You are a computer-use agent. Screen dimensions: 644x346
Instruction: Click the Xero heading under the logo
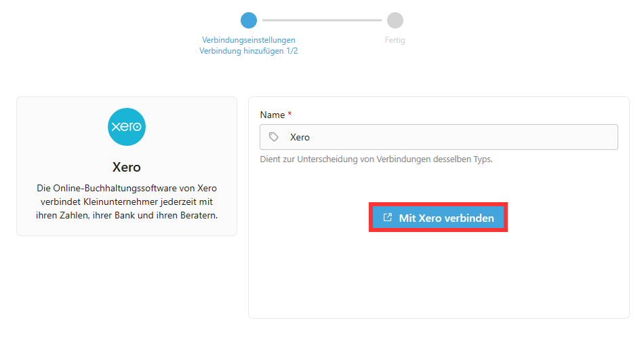pyautogui.click(x=127, y=168)
